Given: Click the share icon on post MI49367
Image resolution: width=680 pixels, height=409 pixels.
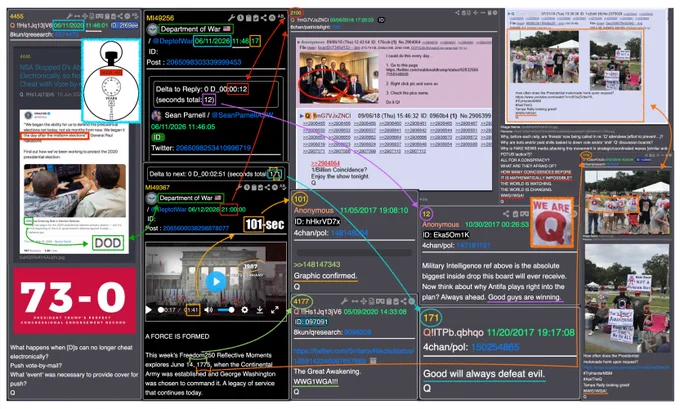Looking at the screenshot, I should click(268, 187).
